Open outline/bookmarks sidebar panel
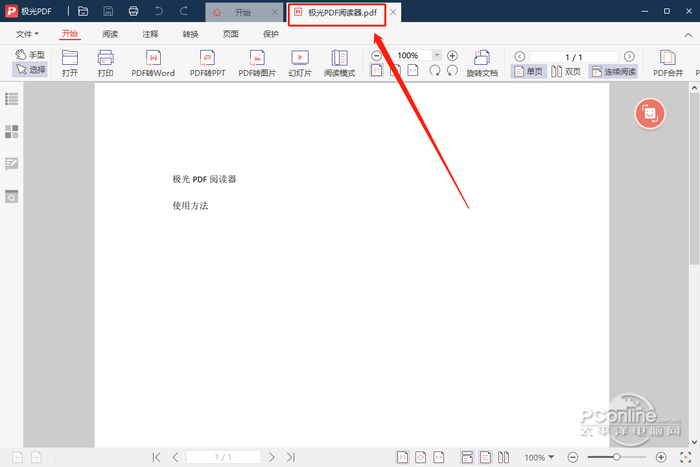 tap(12, 99)
